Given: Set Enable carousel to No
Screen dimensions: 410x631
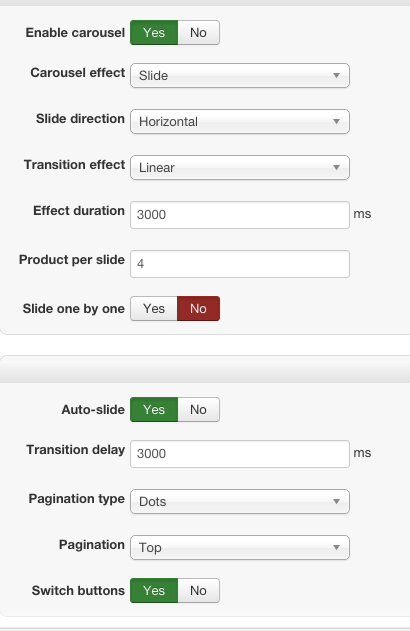Looking at the screenshot, I should 198,33.
